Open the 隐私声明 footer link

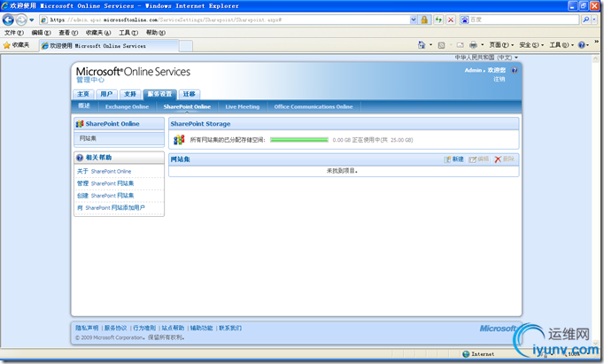pos(87,328)
